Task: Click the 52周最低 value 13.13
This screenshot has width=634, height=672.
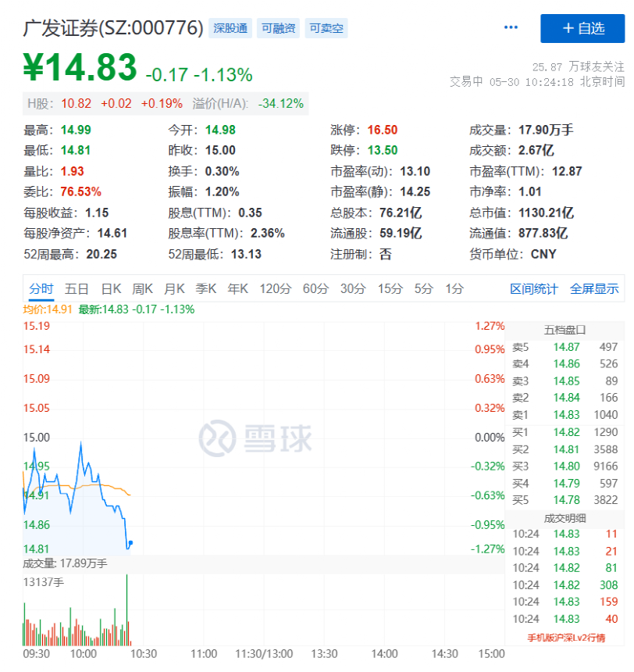Action: point(246,254)
